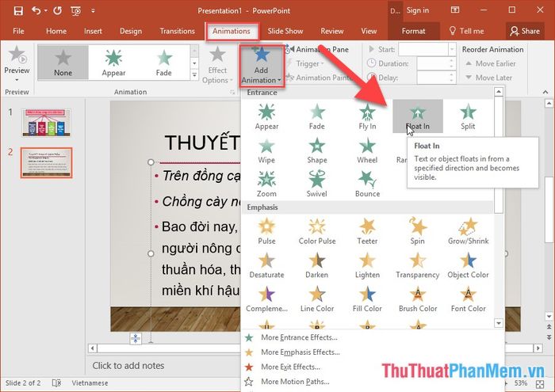Click Move Later in Reorder Animation
The width and height of the screenshot is (555, 392).
click(488, 78)
